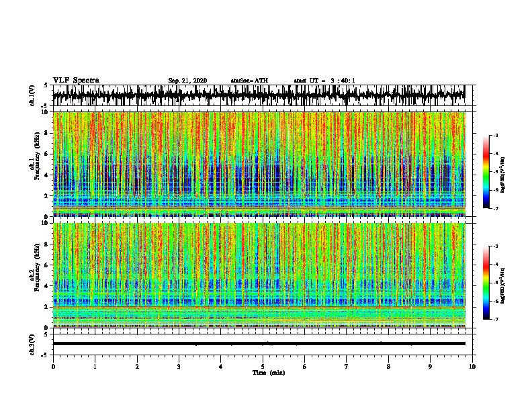Click the -3 label on ch.2 color bar
Screen dimensions: 532x411
point(495,246)
